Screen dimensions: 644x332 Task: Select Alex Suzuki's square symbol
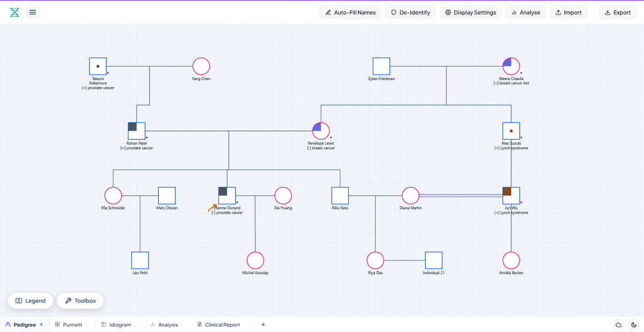(x=511, y=131)
